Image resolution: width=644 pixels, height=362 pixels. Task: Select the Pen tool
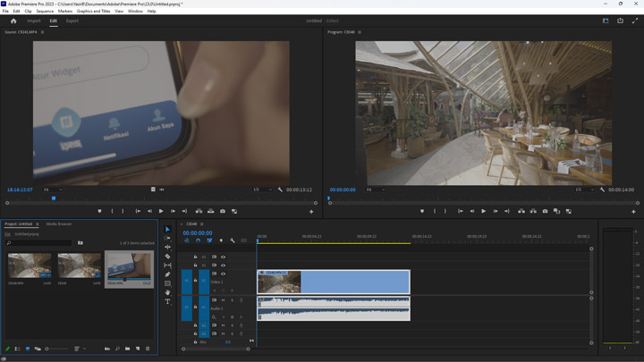167,274
